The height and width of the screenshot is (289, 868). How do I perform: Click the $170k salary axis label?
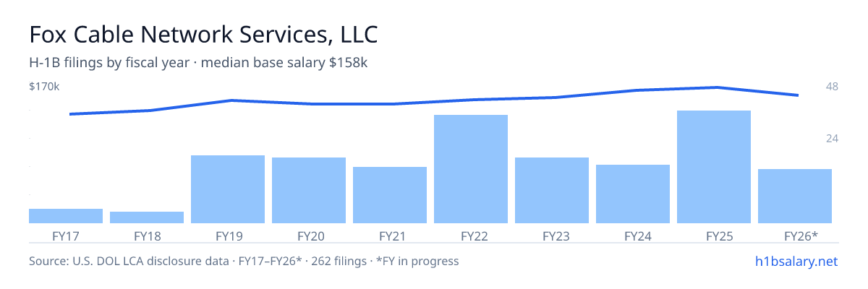44,87
